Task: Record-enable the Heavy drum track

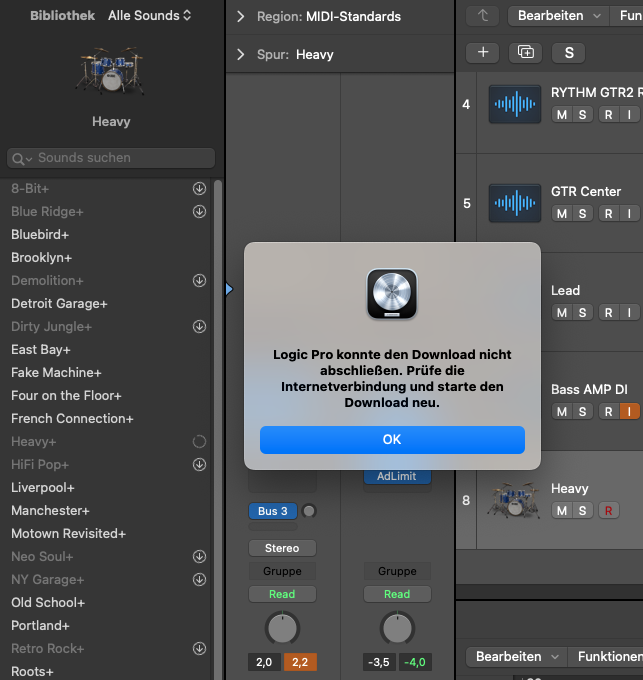Action: point(609,511)
